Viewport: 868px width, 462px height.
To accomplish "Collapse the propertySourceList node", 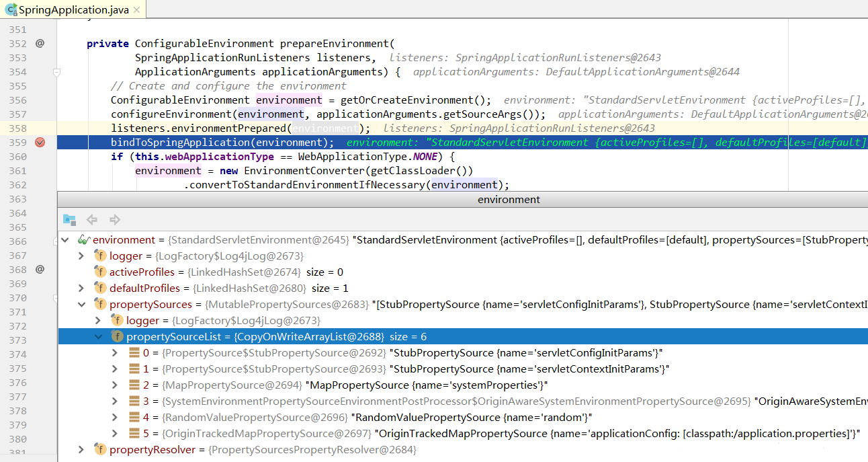I will [x=98, y=337].
